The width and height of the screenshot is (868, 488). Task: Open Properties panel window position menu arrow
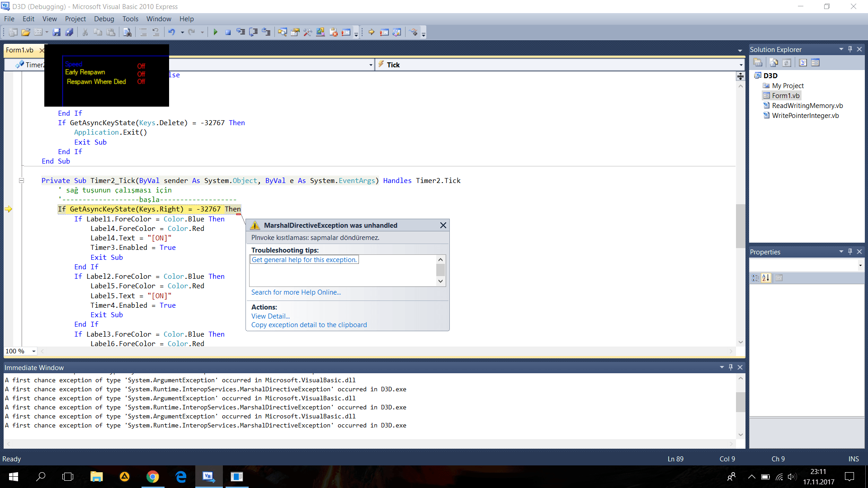(x=841, y=252)
